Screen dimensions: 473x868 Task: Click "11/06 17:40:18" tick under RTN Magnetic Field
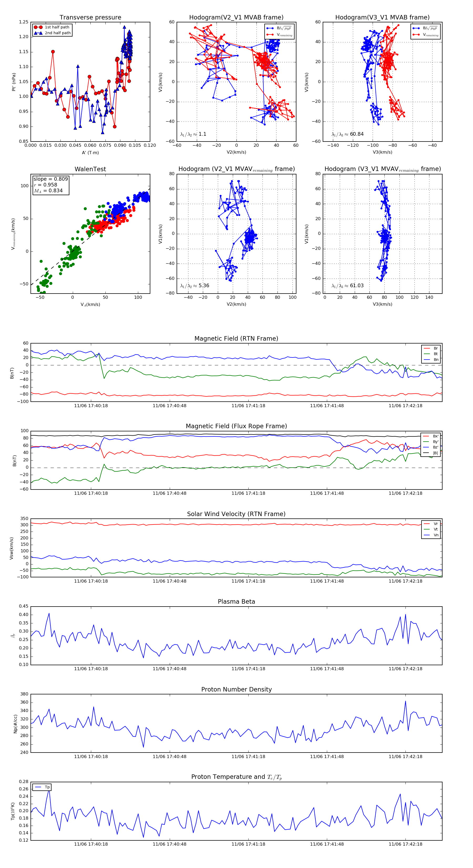point(91,406)
